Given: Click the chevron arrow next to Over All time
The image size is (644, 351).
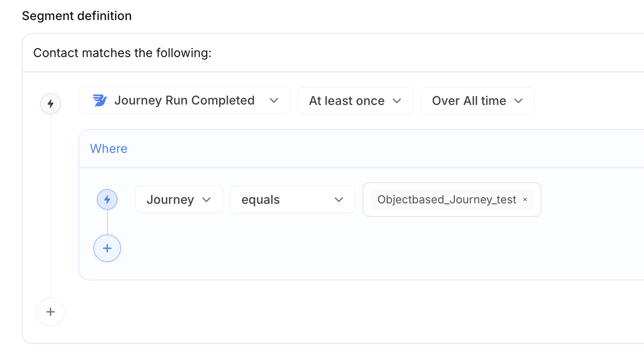Looking at the screenshot, I should tap(518, 101).
